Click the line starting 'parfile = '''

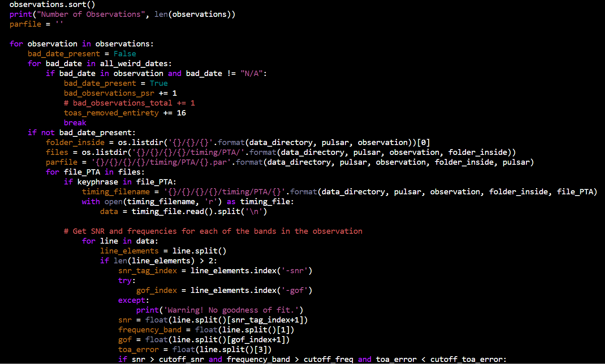(x=37, y=24)
